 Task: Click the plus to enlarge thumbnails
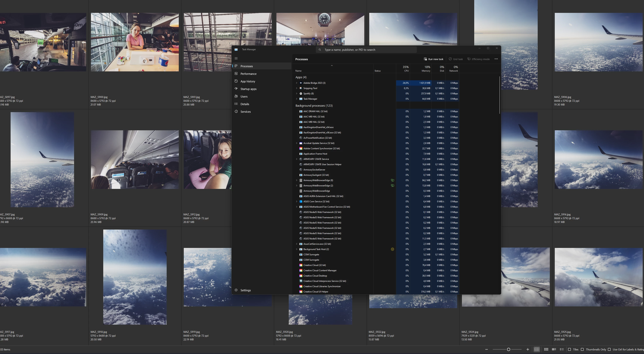coord(527,349)
